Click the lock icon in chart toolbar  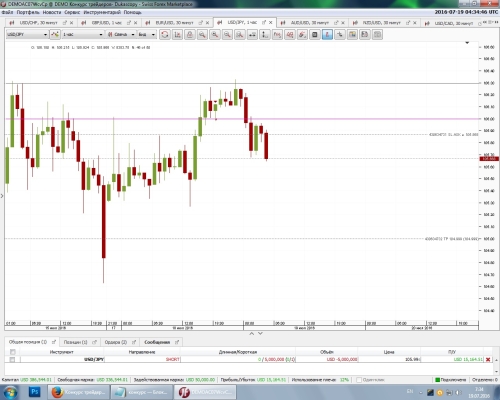pos(190,35)
